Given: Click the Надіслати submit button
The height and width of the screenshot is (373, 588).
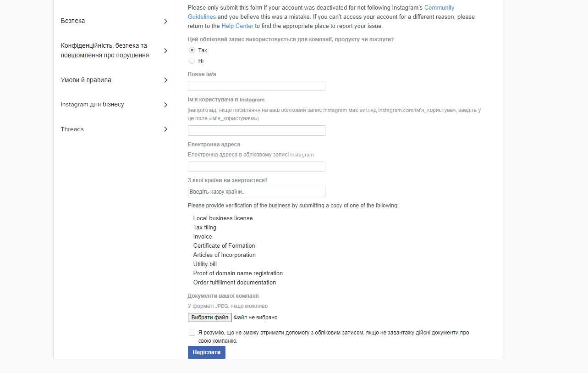Looking at the screenshot, I should pos(206,352).
